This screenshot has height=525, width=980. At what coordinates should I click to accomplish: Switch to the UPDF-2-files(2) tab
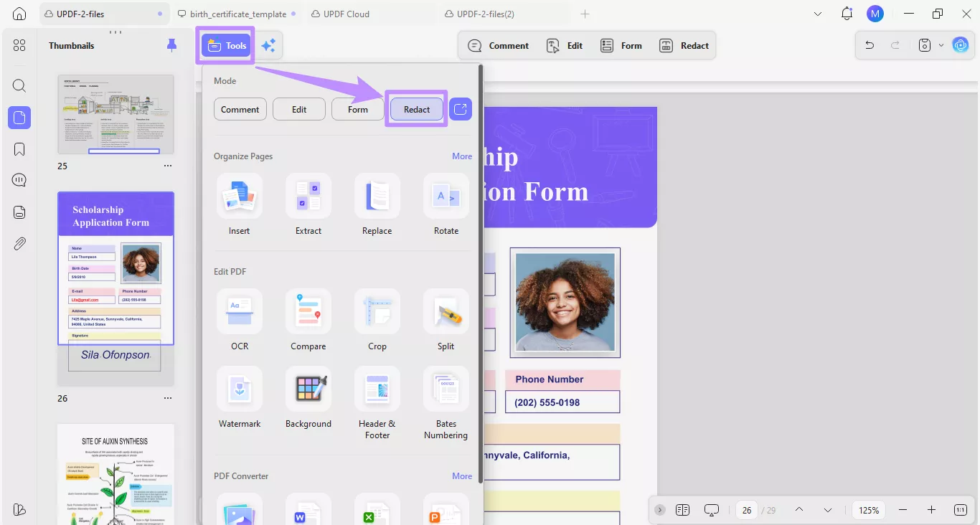point(505,14)
